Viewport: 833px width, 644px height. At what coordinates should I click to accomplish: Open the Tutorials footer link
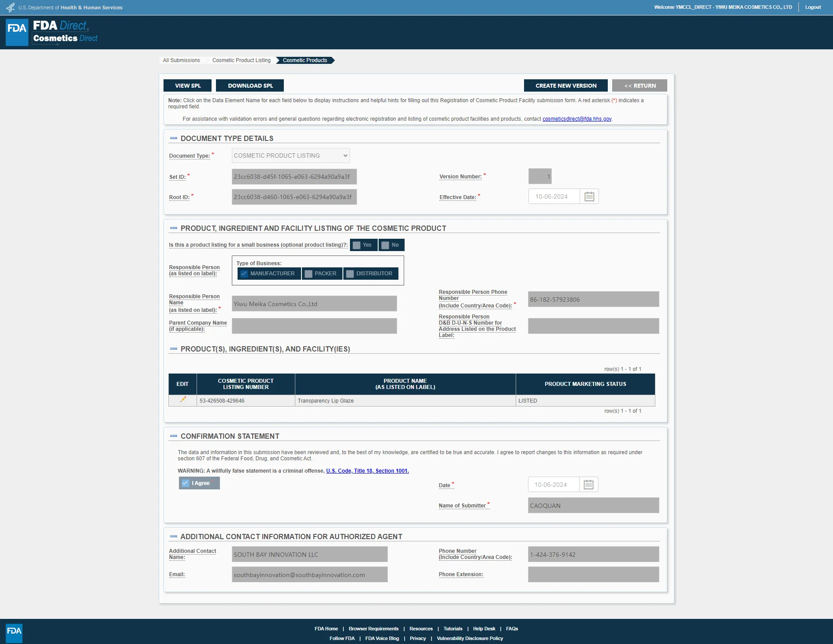coord(453,629)
